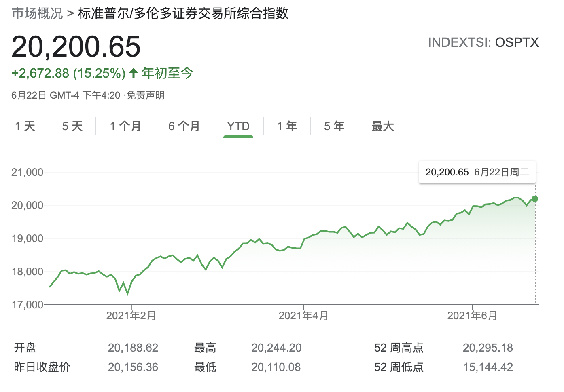Open the 免责声明 disclaimer link

coord(146,95)
